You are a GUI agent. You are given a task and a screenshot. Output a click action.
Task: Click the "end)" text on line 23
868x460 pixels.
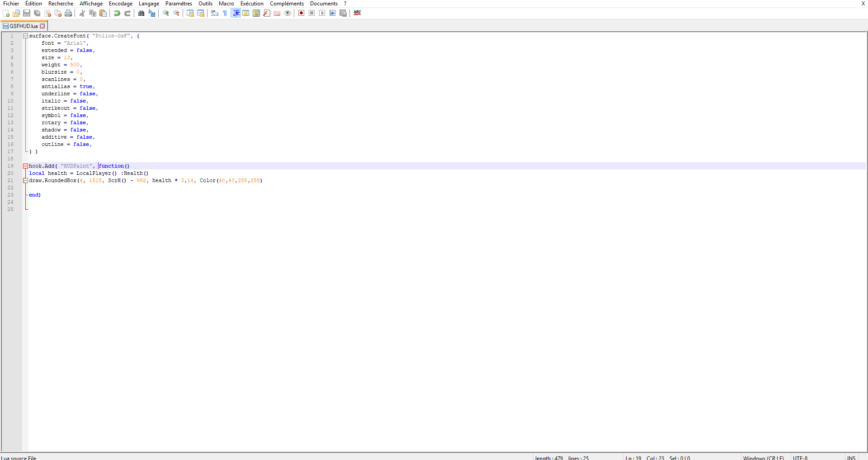point(35,195)
